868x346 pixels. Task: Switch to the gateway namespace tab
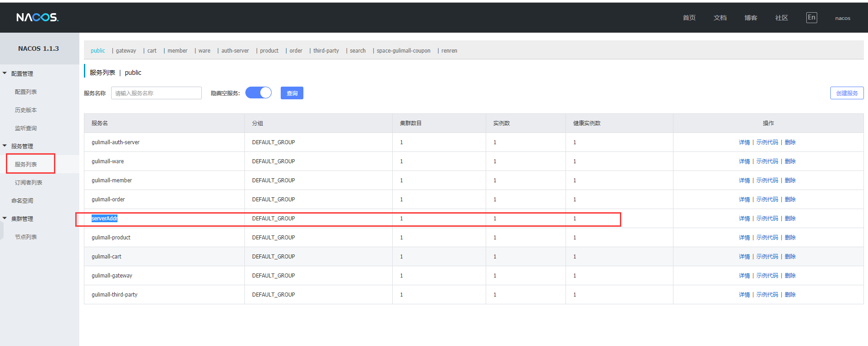pos(126,51)
